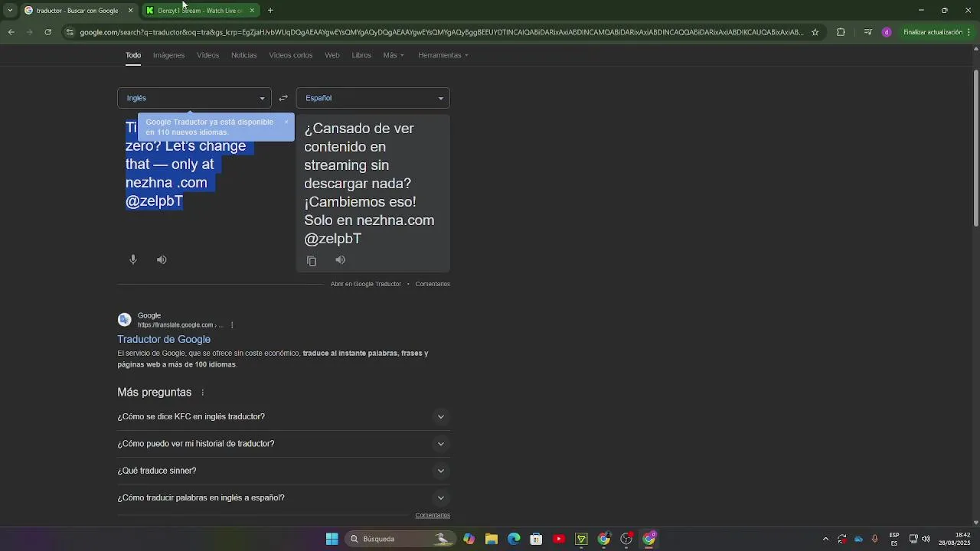The height and width of the screenshot is (551, 980).
Task: Open Copilot from the taskbar
Action: (469, 539)
